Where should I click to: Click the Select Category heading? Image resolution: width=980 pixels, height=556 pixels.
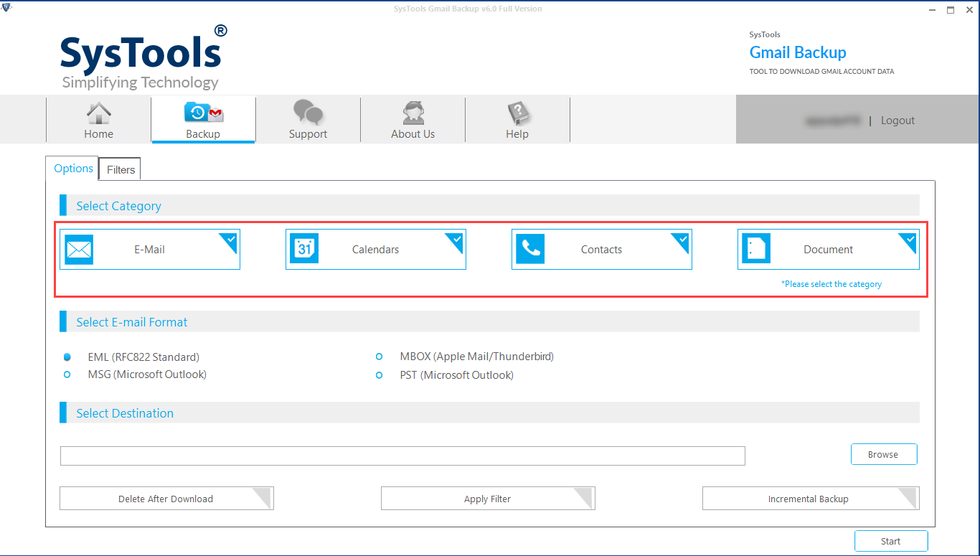click(118, 206)
